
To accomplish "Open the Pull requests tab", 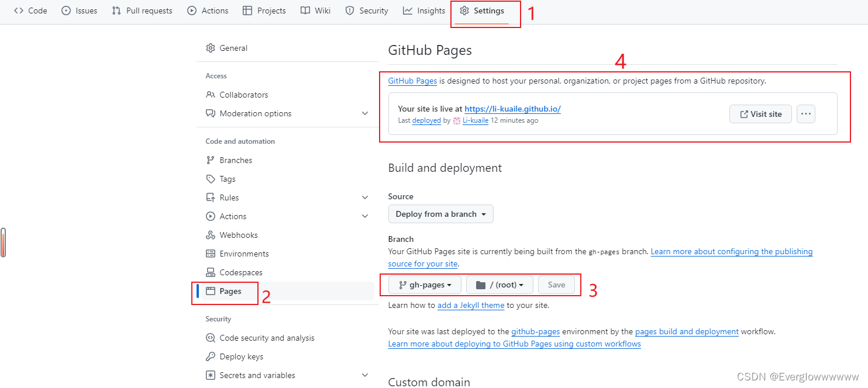I will click(x=142, y=10).
